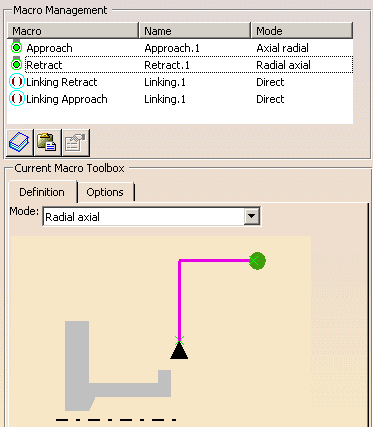The height and width of the screenshot is (427, 373).
Task: Click the Radial axial mode combo box
Action: pyautogui.click(x=152, y=217)
